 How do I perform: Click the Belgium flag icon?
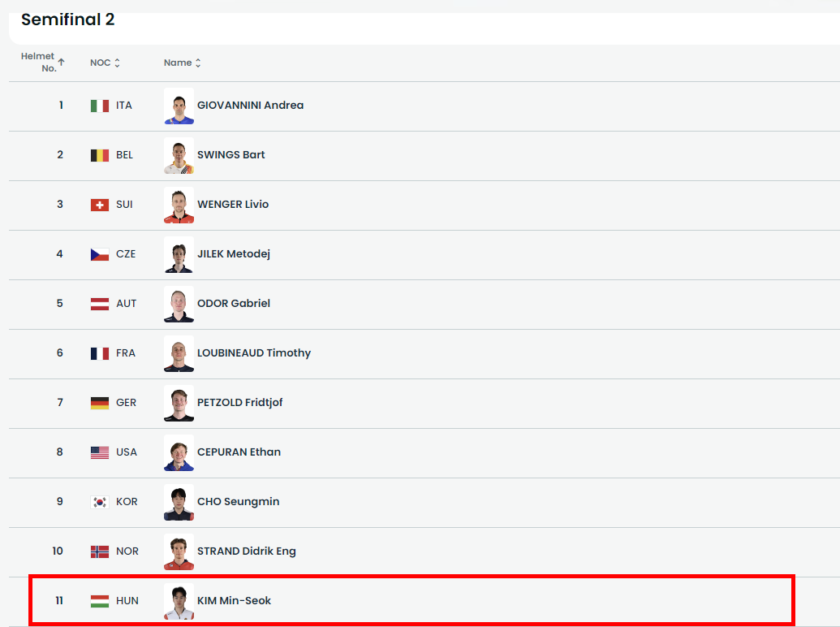[99, 155]
